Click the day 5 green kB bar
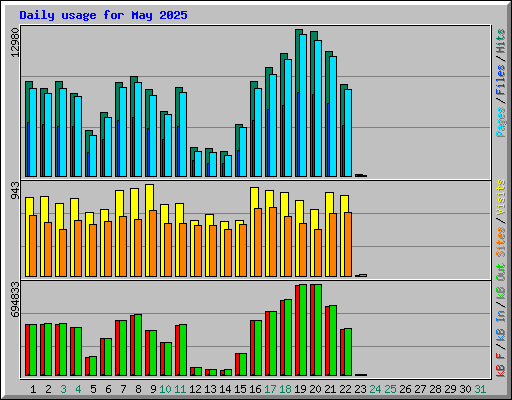 [93, 366]
